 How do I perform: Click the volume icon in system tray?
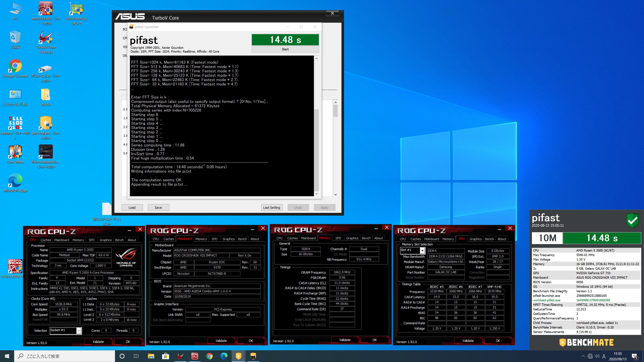(x=597, y=356)
